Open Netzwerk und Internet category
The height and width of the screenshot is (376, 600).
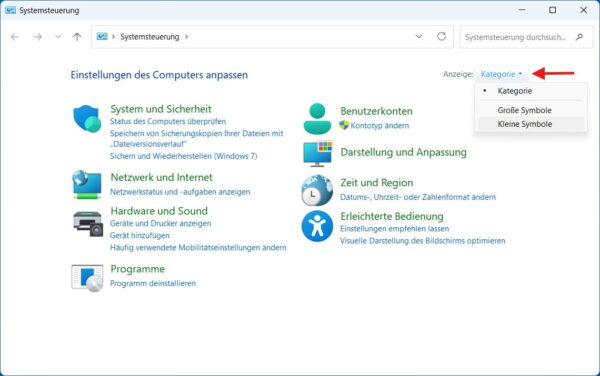(x=161, y=177)
